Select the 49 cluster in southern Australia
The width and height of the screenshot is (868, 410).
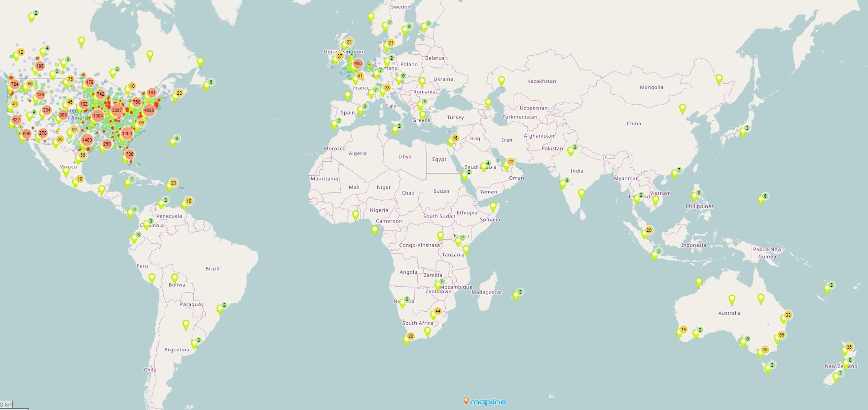pyautogui.click(x=764, y=350)
